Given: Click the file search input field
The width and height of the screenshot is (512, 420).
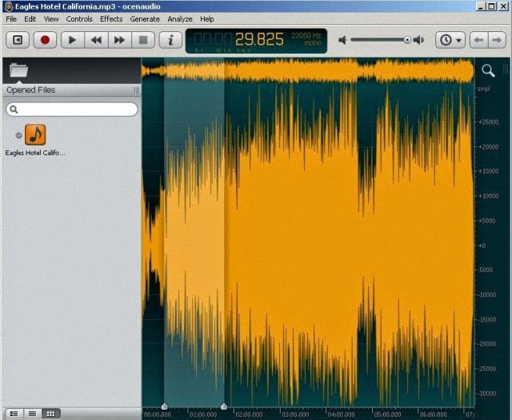Looking at the screenshot, I should pos(72,109).
